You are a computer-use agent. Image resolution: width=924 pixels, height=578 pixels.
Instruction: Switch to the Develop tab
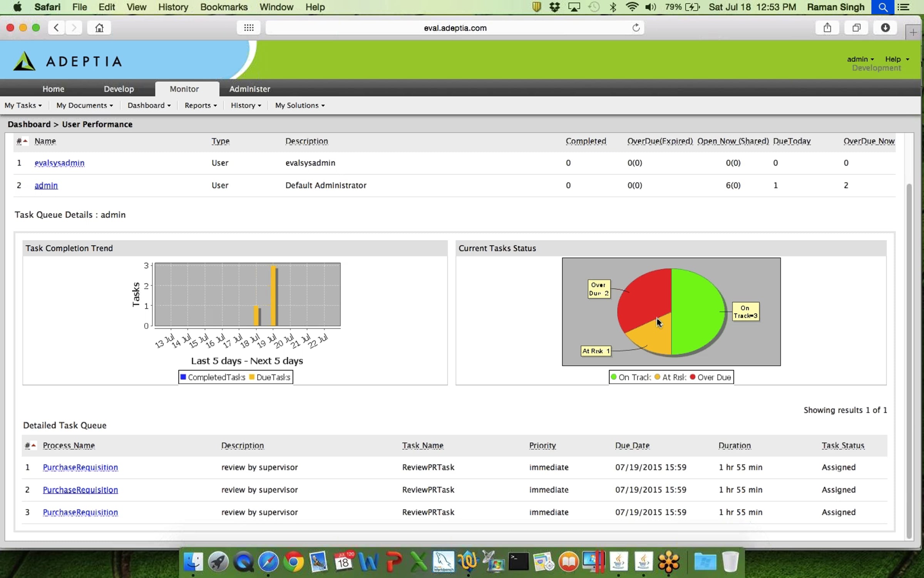pyautogui.click(x=119, y=89)
